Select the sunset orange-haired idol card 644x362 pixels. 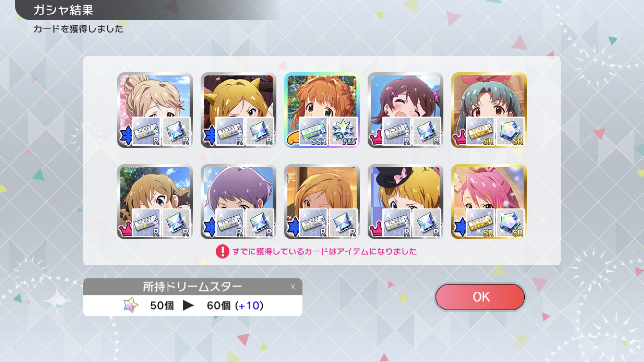coord(322,202)
